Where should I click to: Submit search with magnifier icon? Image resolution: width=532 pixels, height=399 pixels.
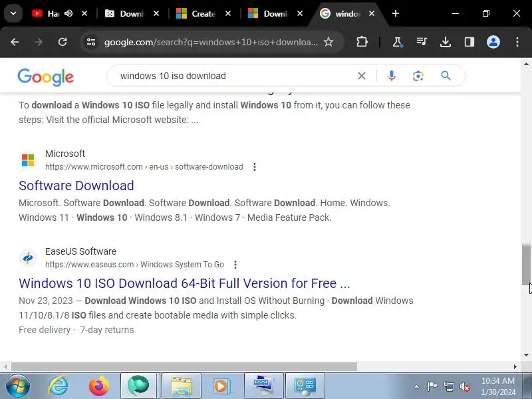click(446, 76)
